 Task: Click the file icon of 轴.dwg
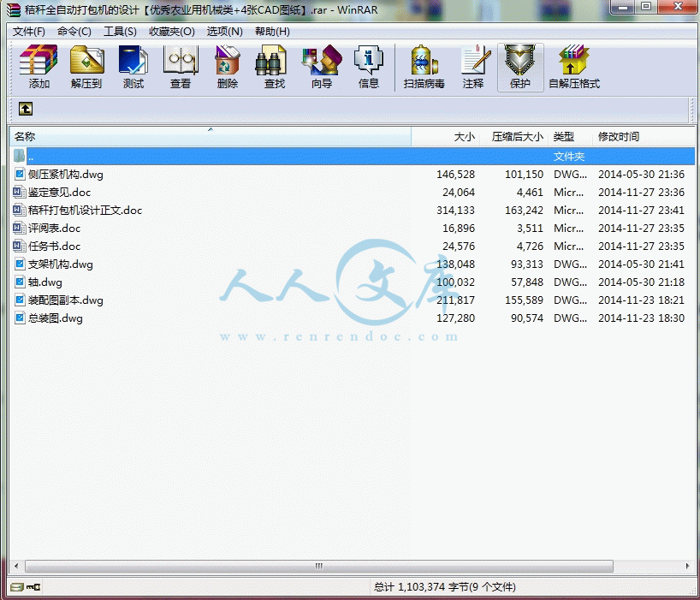20,282
